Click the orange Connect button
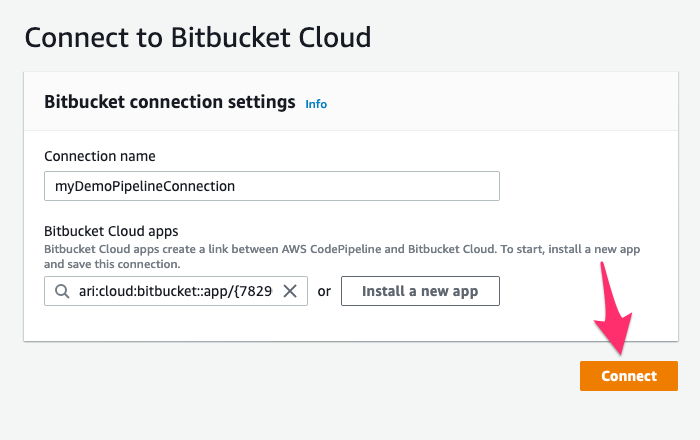This screenshot has width=700, height=440. tap(629, 376)
